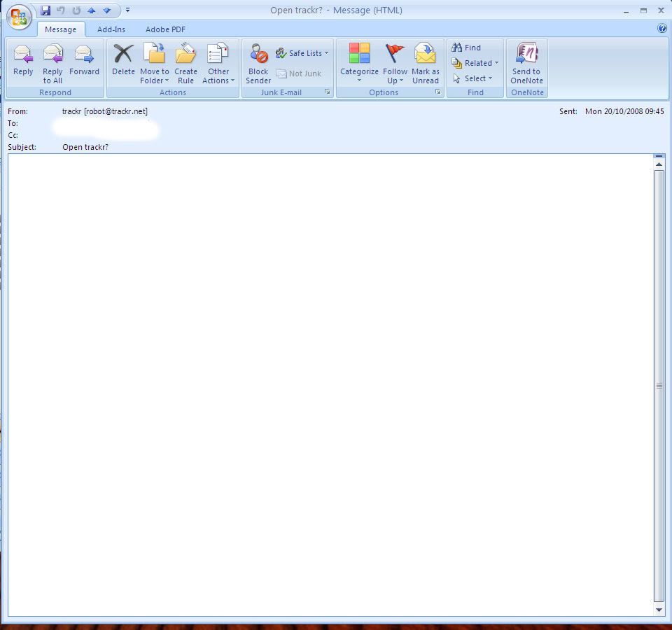Viewport: 672px width, 630px height.
Task: Save via Quick Access floppy icon
Action: click(45, 10)
